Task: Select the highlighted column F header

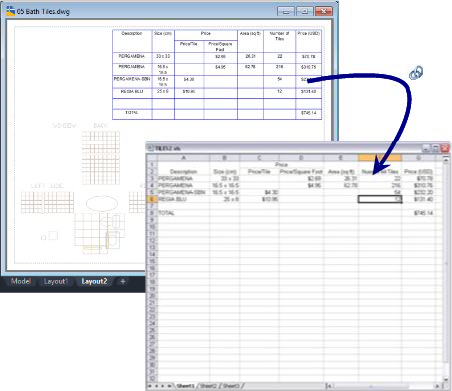Action: click(380, 158)
